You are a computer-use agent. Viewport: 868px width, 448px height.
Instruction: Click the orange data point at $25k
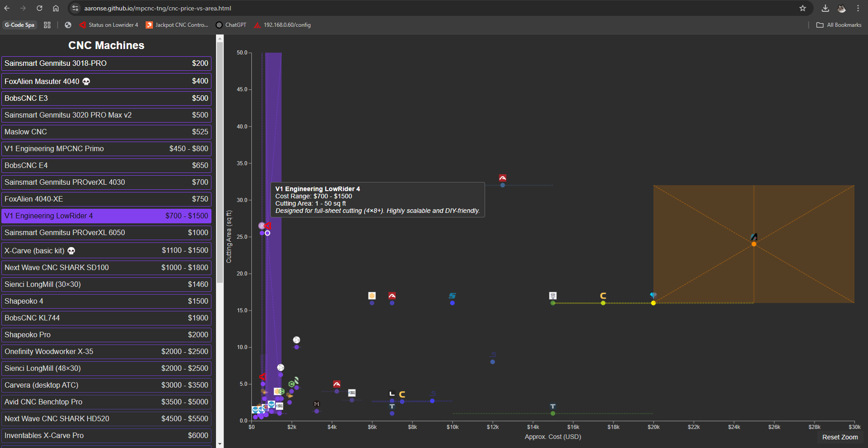click(754, 244)
